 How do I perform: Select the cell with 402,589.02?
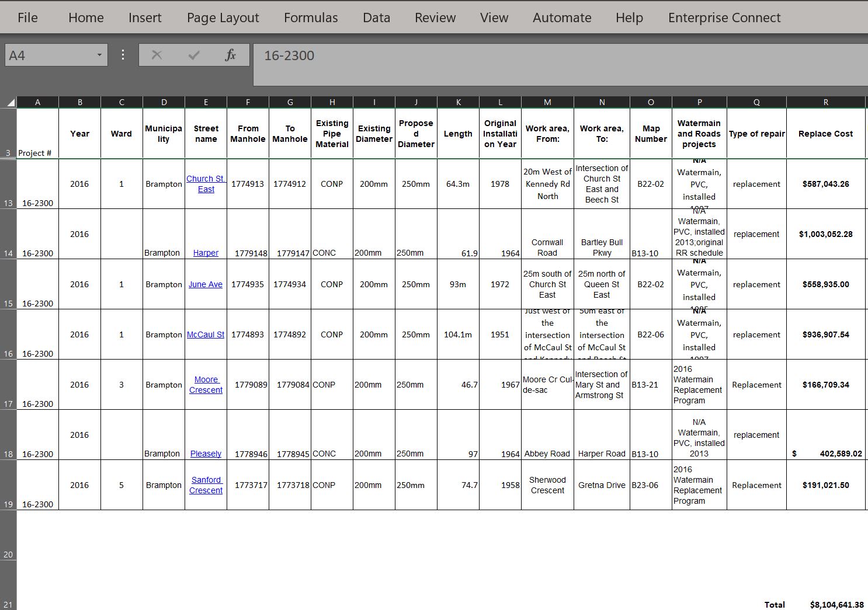pyautogui.click(x=825, y=435)
